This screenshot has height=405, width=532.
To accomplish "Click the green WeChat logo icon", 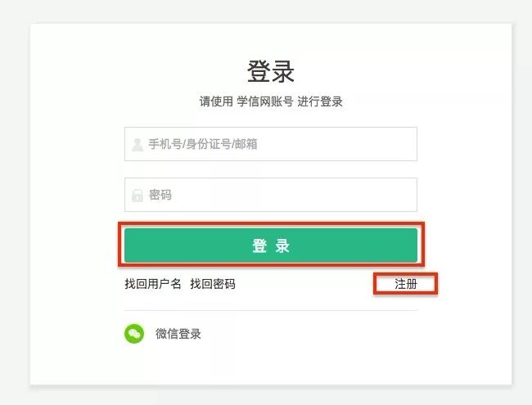I will [134, 334].
